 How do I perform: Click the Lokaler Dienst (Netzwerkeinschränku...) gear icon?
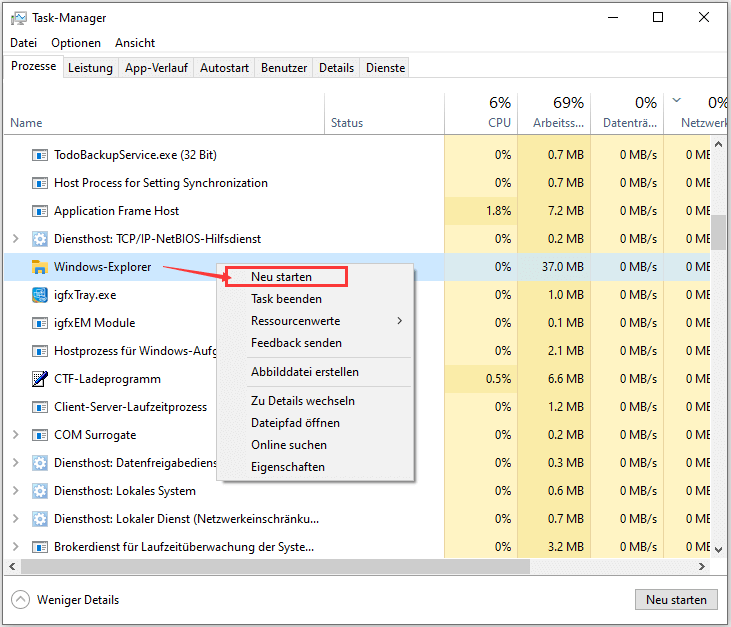tap(40, 519)
